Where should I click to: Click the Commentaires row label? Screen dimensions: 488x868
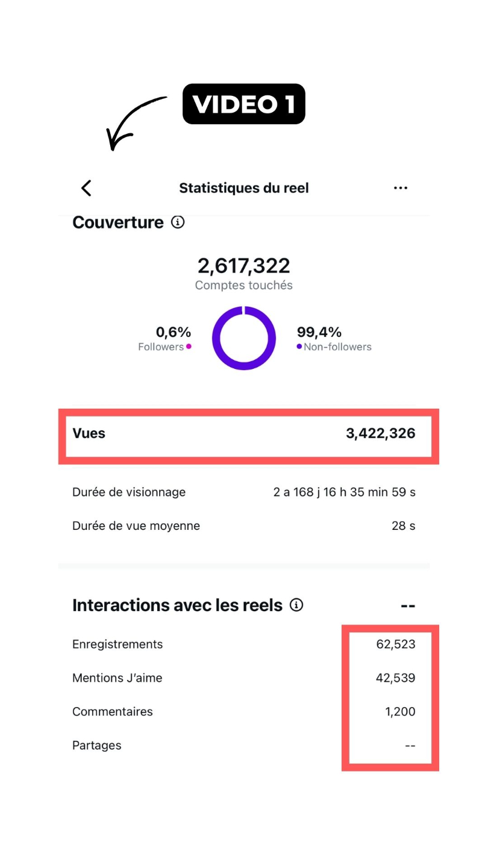pyautogui.click(x=113, y=712)
